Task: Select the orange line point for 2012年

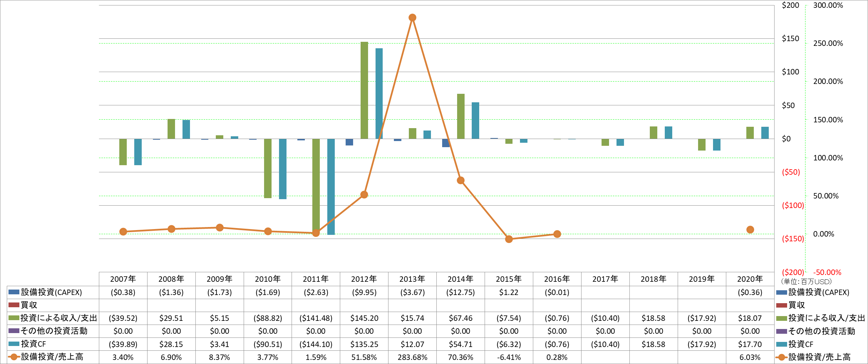Action: [364, 195]
